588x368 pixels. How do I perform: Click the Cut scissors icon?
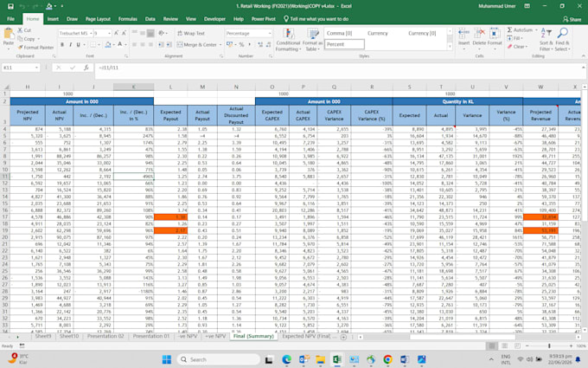tap(20, 30)
